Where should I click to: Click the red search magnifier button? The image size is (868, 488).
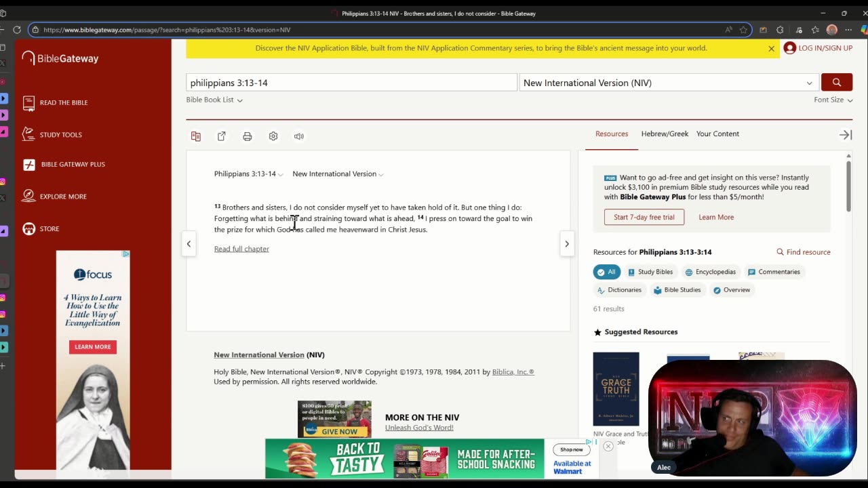[x=836, y=83]
